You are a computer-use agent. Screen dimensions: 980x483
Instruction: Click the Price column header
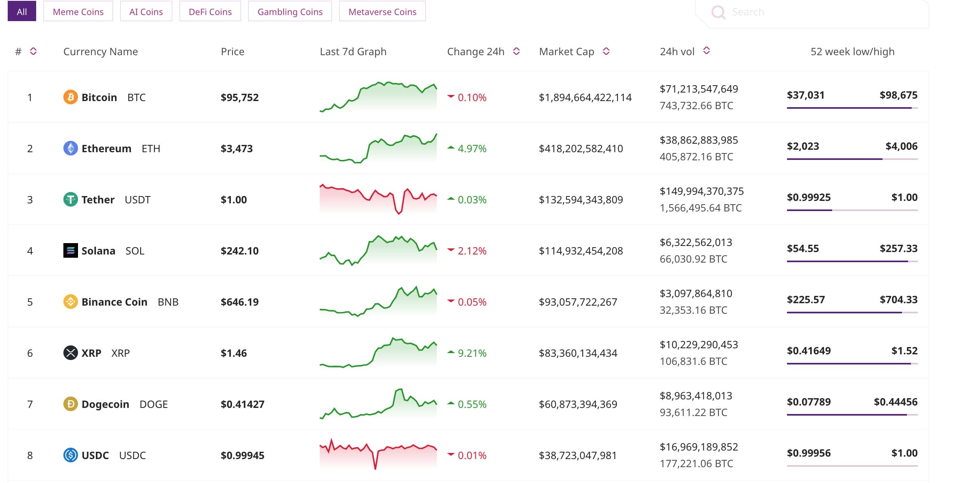point(232,52)
